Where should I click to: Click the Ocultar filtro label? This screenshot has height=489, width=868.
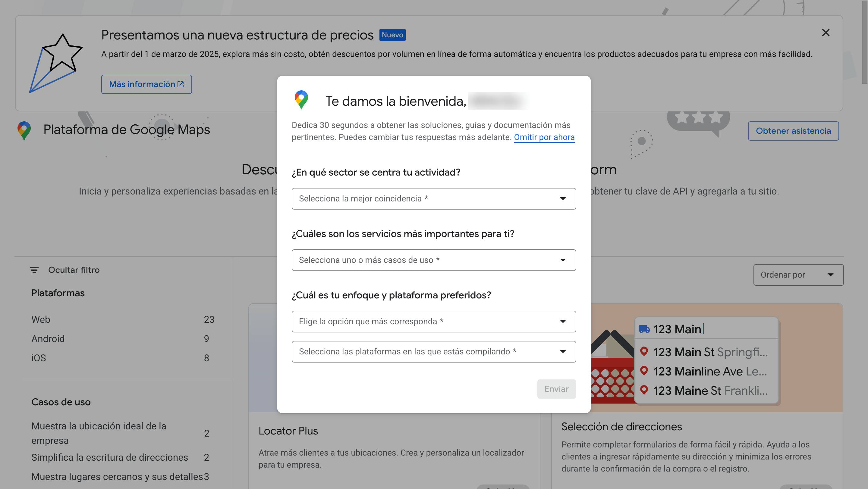coord(74,270)
